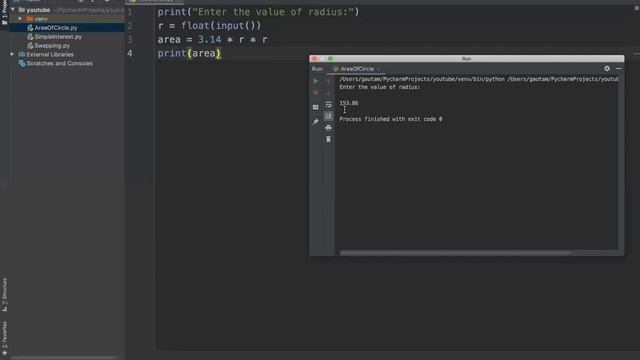Click Run console horizontal scrollbar
Viewport: 640px width, 360px height.
[x=455, y=253]
